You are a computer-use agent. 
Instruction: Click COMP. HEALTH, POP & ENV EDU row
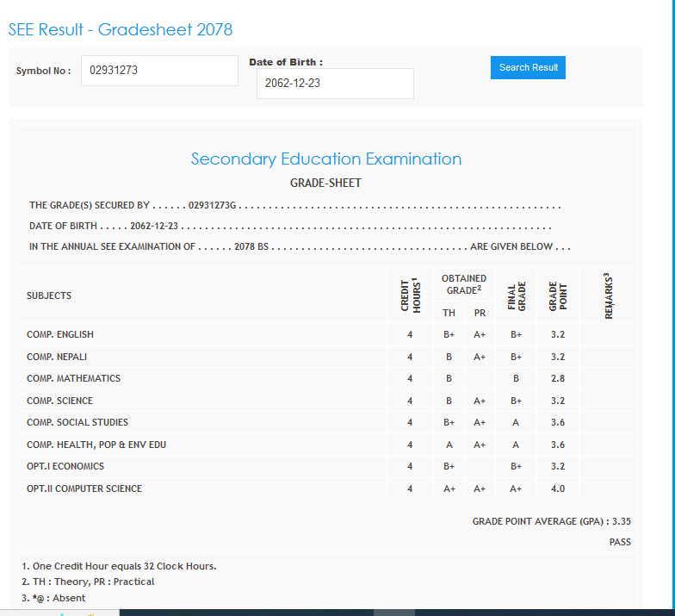coord(96,445)
